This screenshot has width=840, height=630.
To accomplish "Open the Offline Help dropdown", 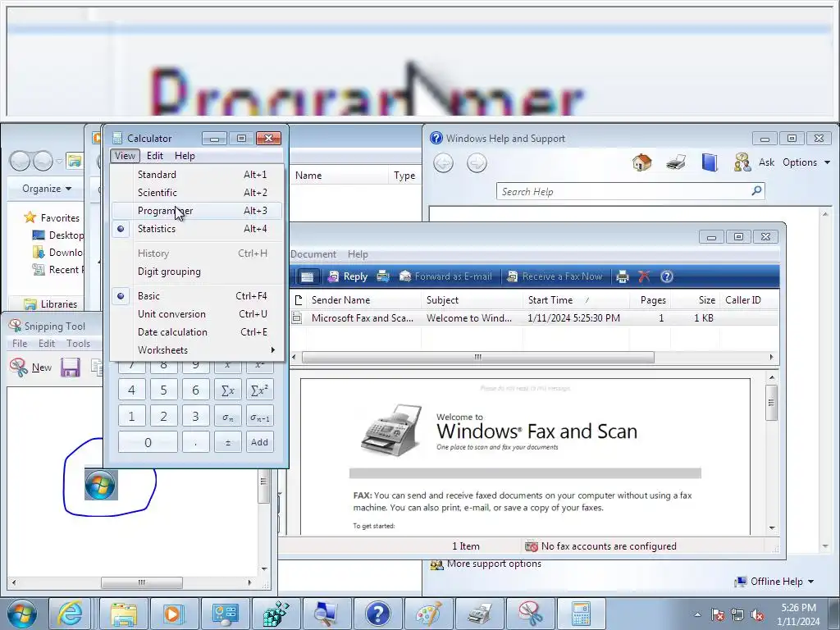I will pyautogui.click(x=774, y=582).
